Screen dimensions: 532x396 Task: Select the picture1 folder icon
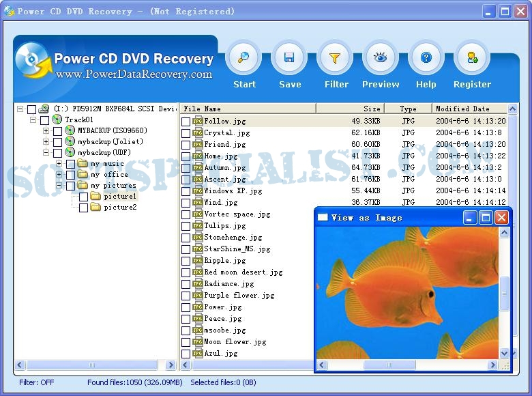coord(95,197)
